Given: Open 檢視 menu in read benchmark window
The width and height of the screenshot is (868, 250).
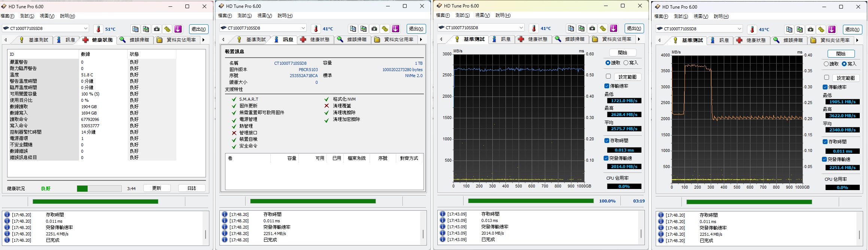Looking at the screenshot, I should (x=483, y=15).
